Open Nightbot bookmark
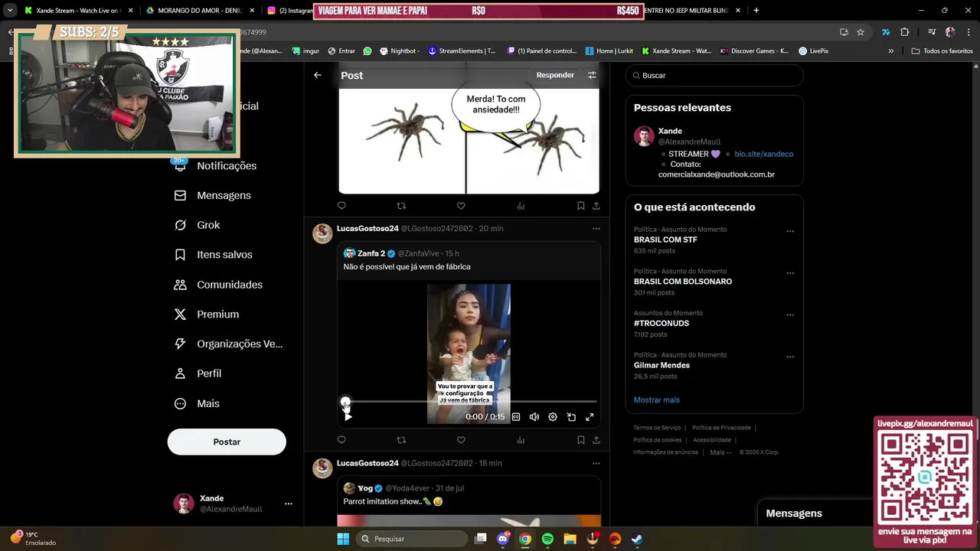The image size is (980, 551). (399, 51)
